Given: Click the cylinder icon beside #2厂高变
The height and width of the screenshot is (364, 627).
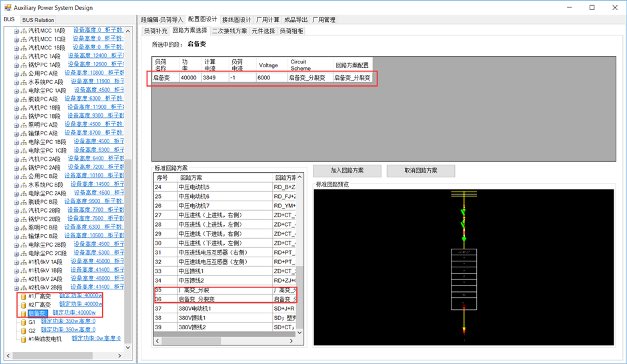Looking at the screenshot, I should (x=23, y=305).
